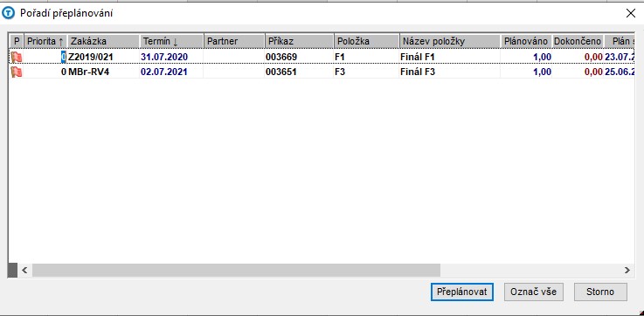
Task: Click the horizontal scrollbar thumb
Action: click(x=236, y=270)
